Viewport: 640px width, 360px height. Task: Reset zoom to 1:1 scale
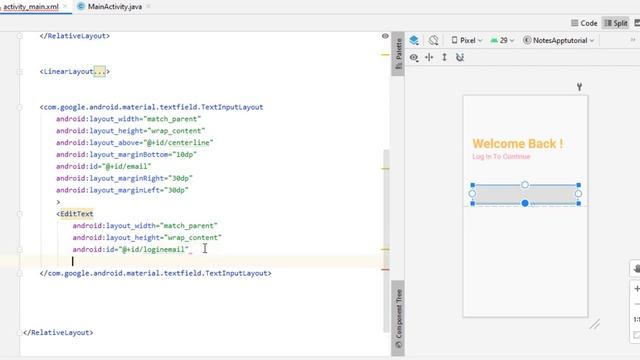pyautogui.click(x=637, y=319)
